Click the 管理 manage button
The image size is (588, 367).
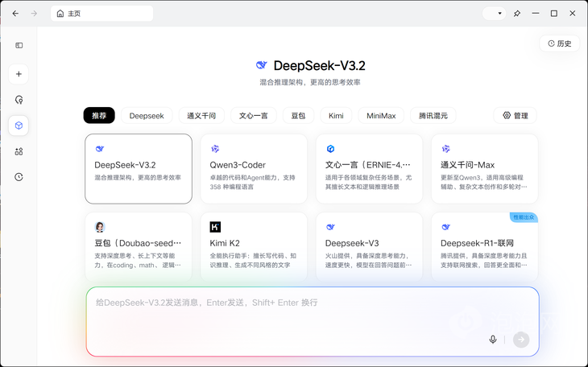coord(515,116)
